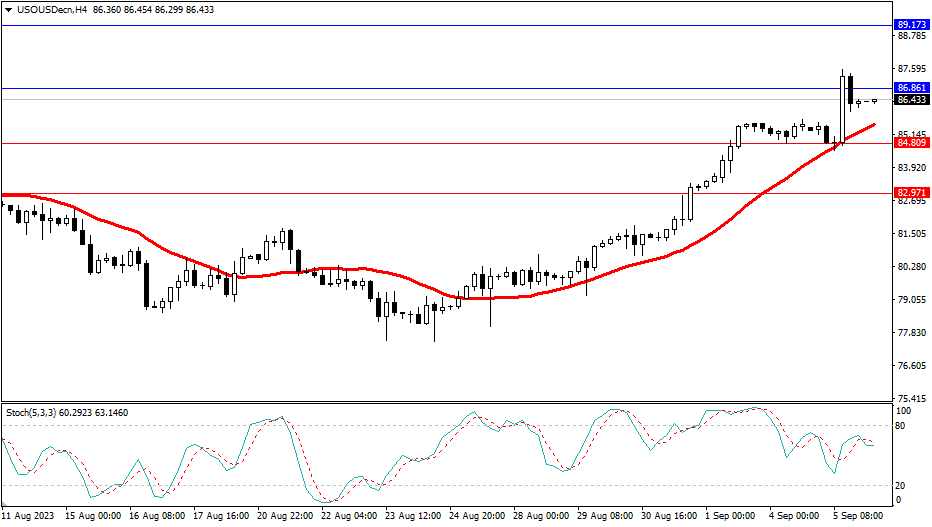Screen dimensions: 932x527
Task: Select the 1 Sep 00:00 time label
Action: pos(731,517)
